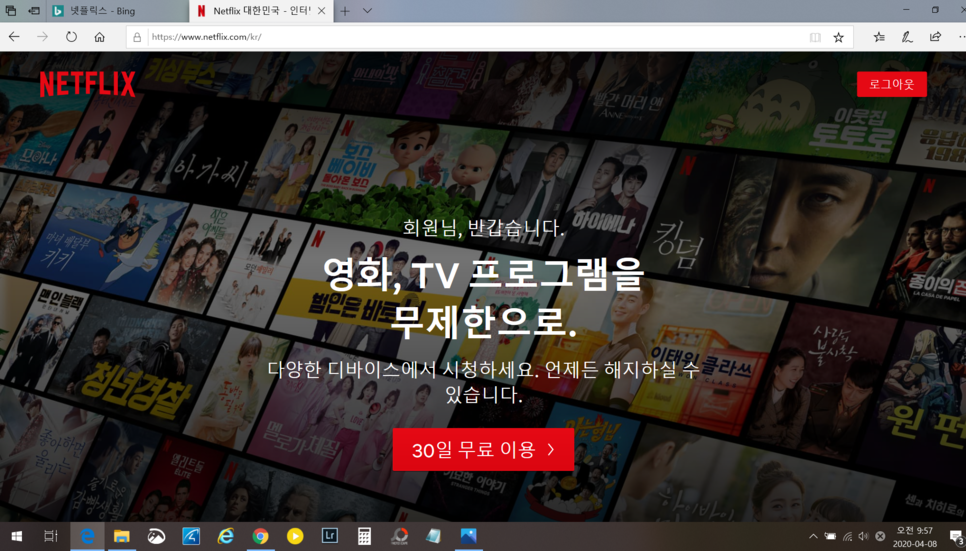966x551 pixels.
Task: Share this page icon
Action: click(935, 37)
